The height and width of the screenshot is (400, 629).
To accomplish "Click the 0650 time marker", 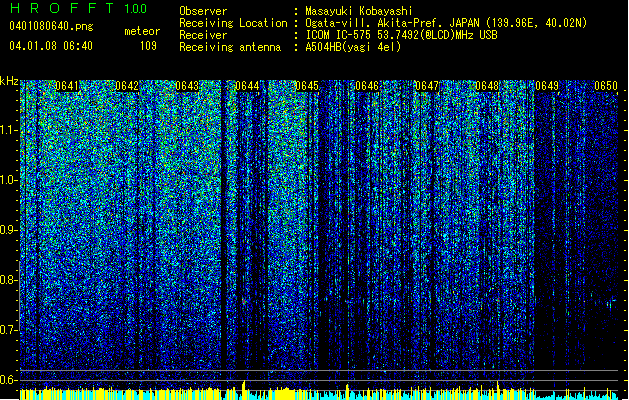I will point(606,86).
